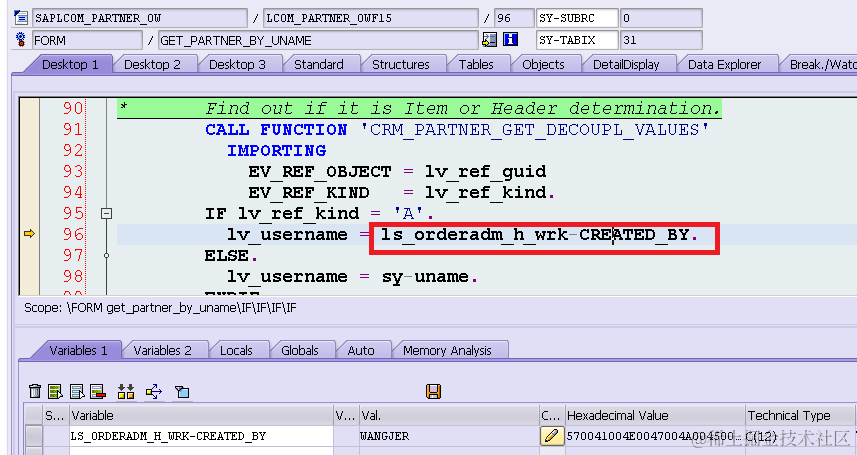Open the Structures tab
The height and width of the screenshot is (455, 857).
point(401,65)
